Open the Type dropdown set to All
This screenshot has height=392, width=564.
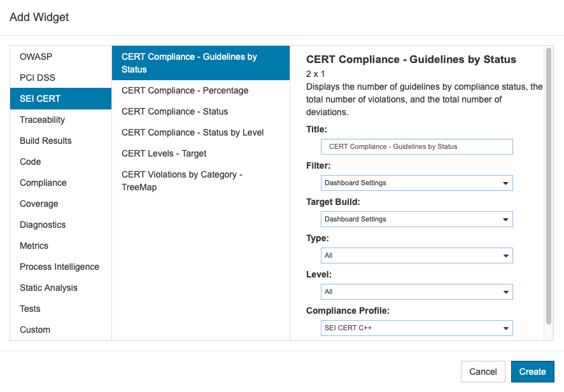416,256
